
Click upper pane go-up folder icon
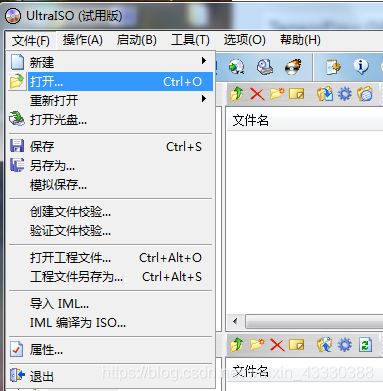click(237, 94)
